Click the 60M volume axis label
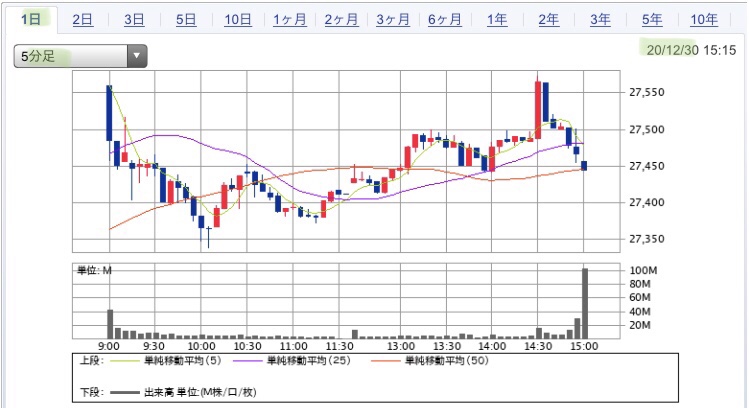The image size is (749, 408). 640,297
